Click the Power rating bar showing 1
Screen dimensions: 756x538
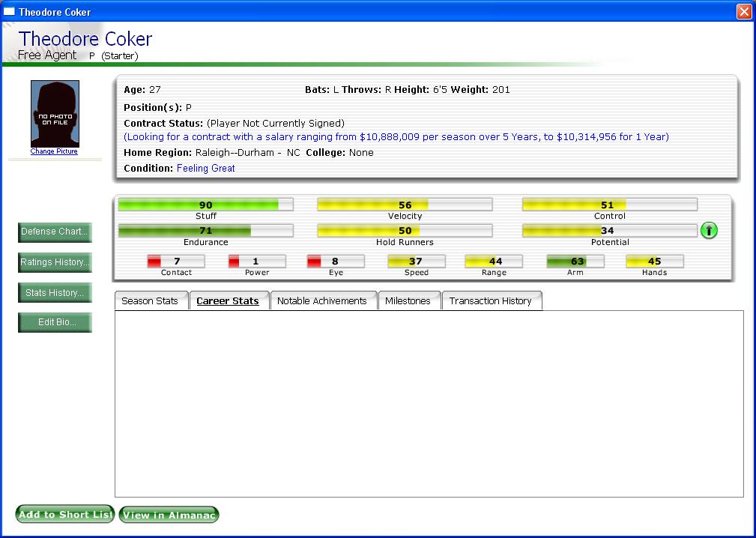(x=258, y=262)
